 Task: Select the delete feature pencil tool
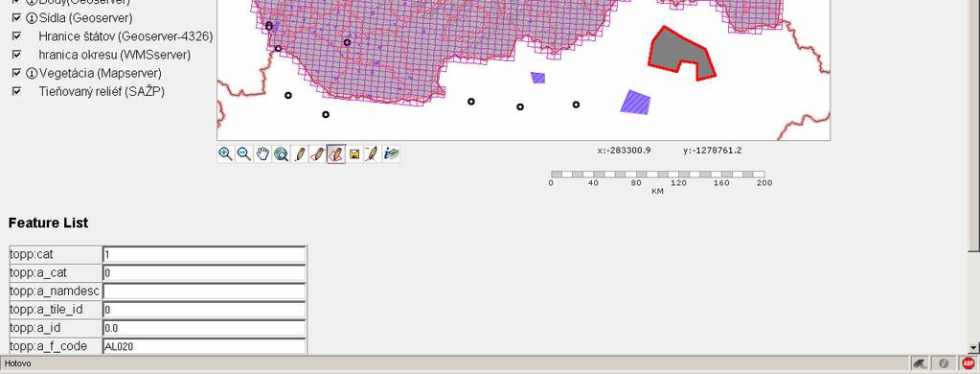point(373,153)
